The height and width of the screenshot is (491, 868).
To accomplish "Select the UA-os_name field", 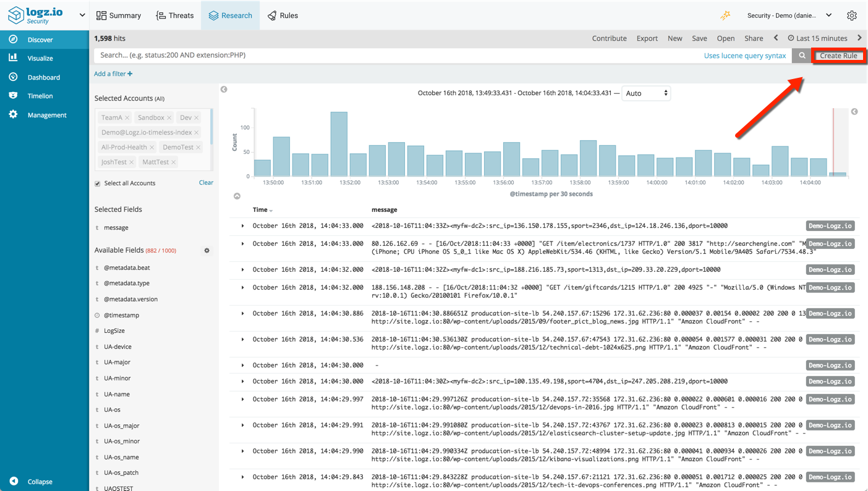I will coord(121,458).
